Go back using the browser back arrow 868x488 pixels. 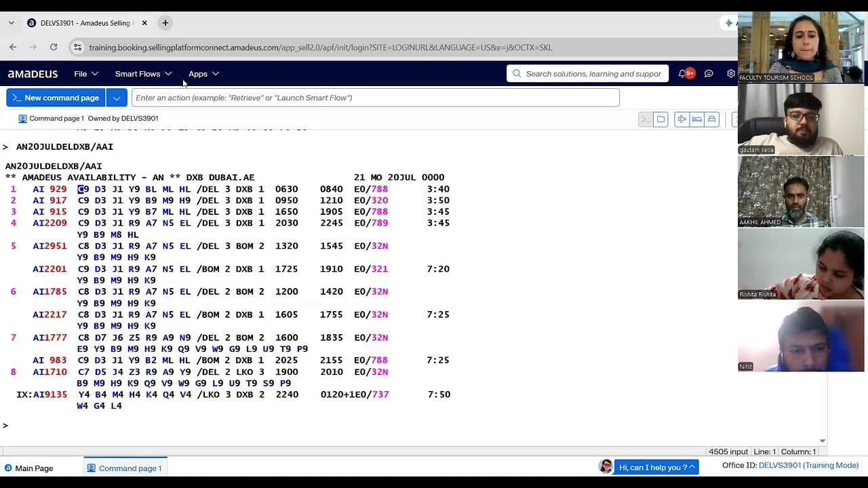coord(13,47)
